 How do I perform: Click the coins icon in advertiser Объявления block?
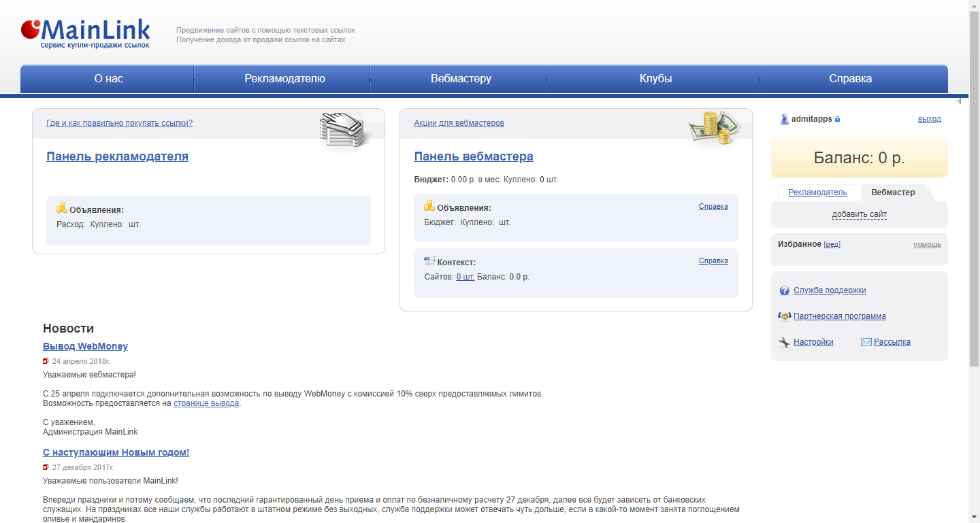click(62, 208)
